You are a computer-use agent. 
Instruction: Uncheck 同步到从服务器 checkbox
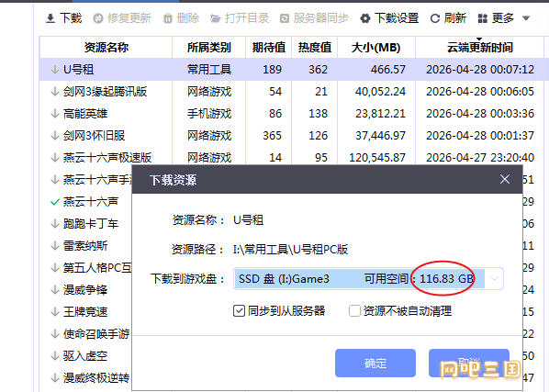239,311
